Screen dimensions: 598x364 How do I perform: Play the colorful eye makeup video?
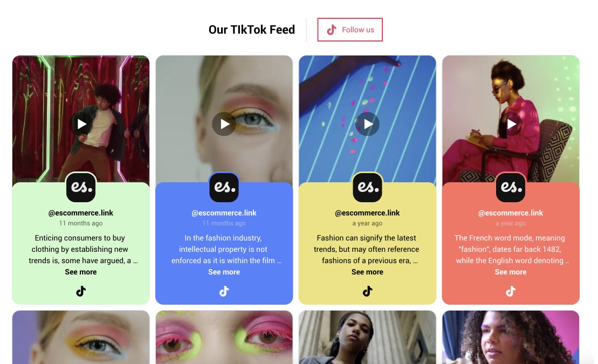coord(224,124)
